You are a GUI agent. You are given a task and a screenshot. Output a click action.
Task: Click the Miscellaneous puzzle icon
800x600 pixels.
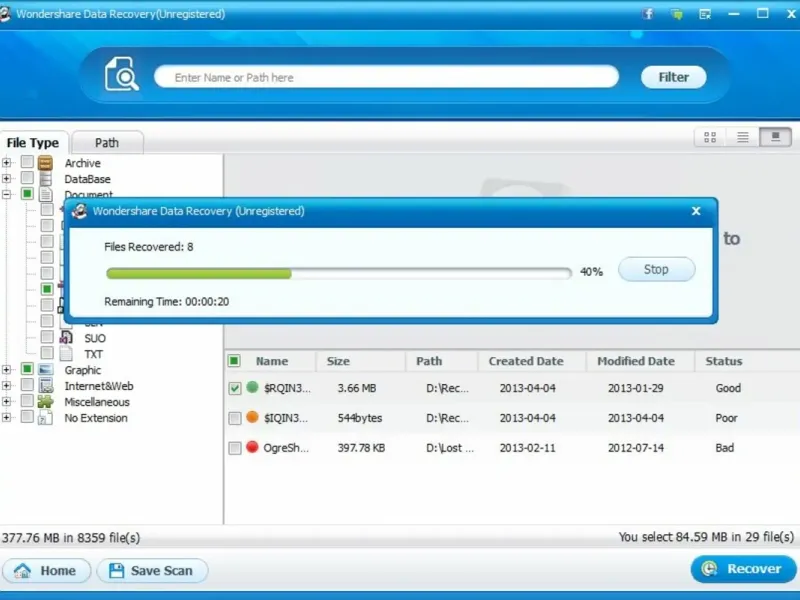(45, 402)
